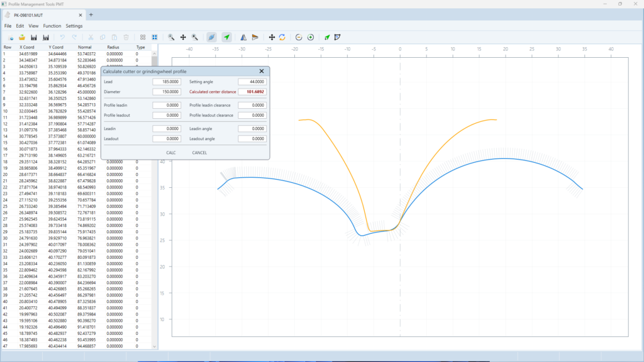This screenshot has height=362, width=644.
Task: Click the Leadin angle input field
Action: pos(252,128)
